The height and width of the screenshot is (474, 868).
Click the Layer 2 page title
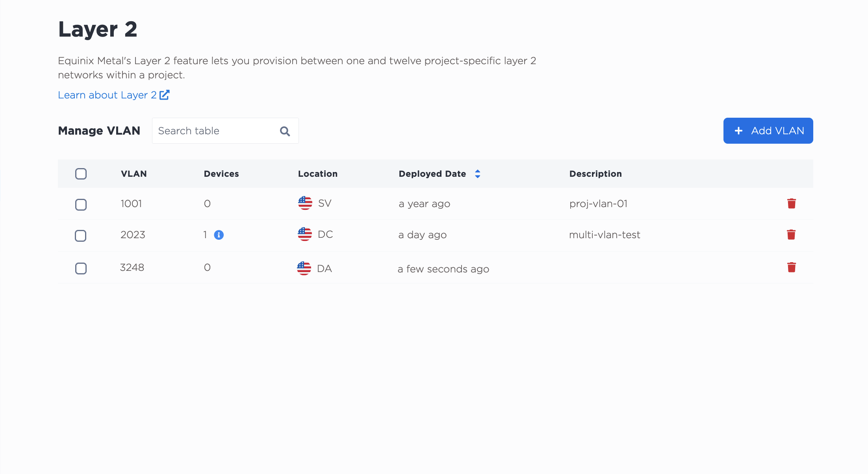98,29
